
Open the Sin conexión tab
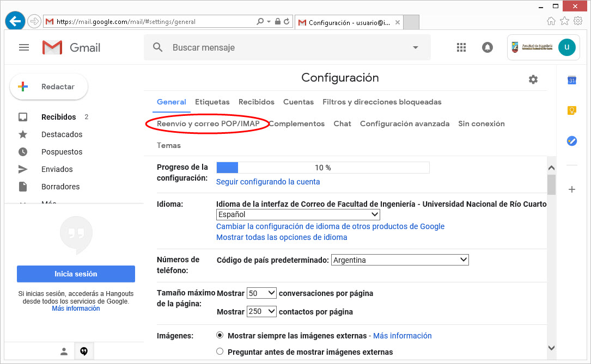482,124
